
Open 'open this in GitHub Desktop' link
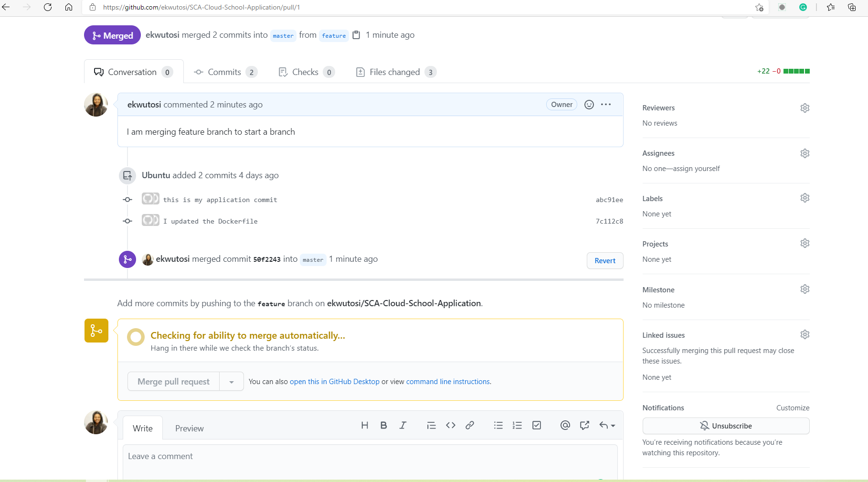335,382
